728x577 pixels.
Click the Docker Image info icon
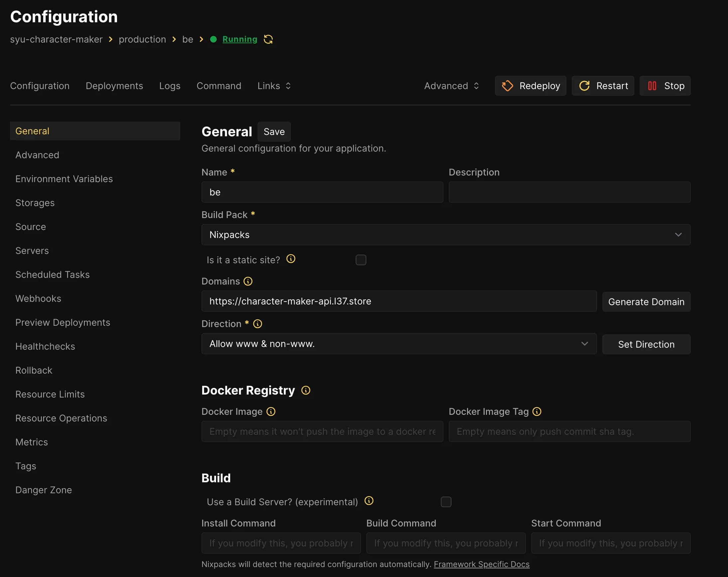click(271, 411)
